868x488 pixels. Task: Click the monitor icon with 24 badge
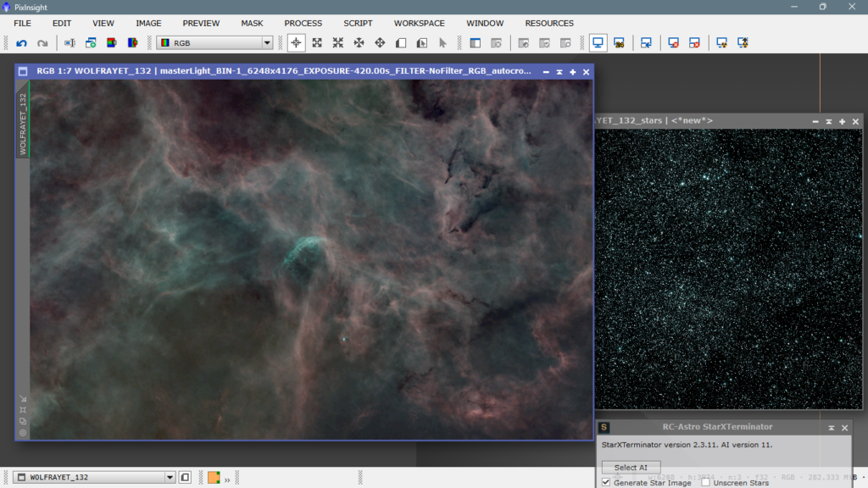pyautogui.click(x=620, y=42)
